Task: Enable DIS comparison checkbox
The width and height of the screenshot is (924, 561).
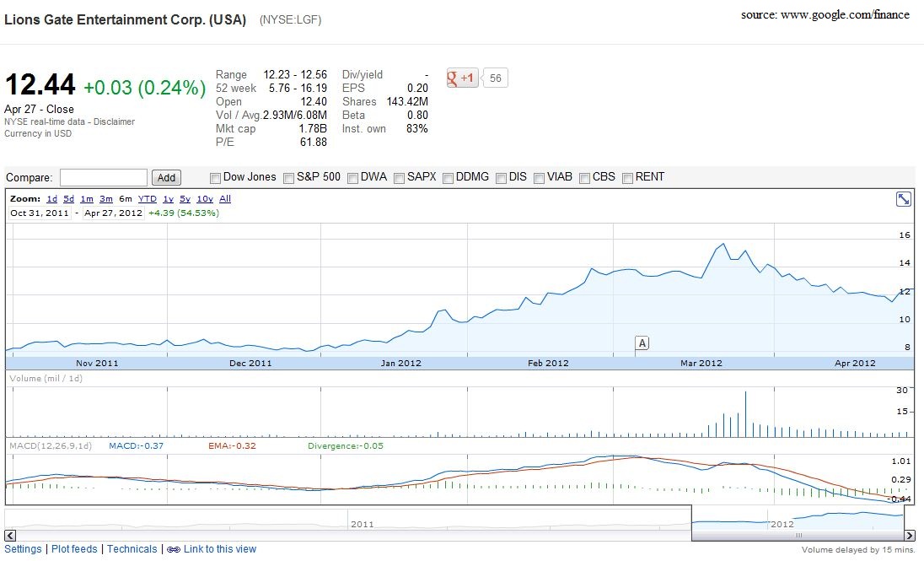Action: click(501, 178)
